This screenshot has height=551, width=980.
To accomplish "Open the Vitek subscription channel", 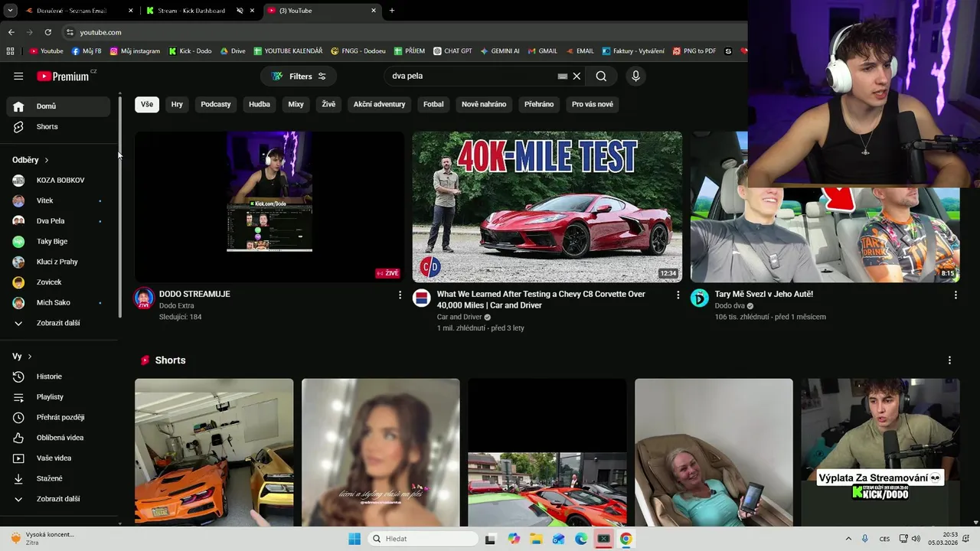I will pos(58,201).
